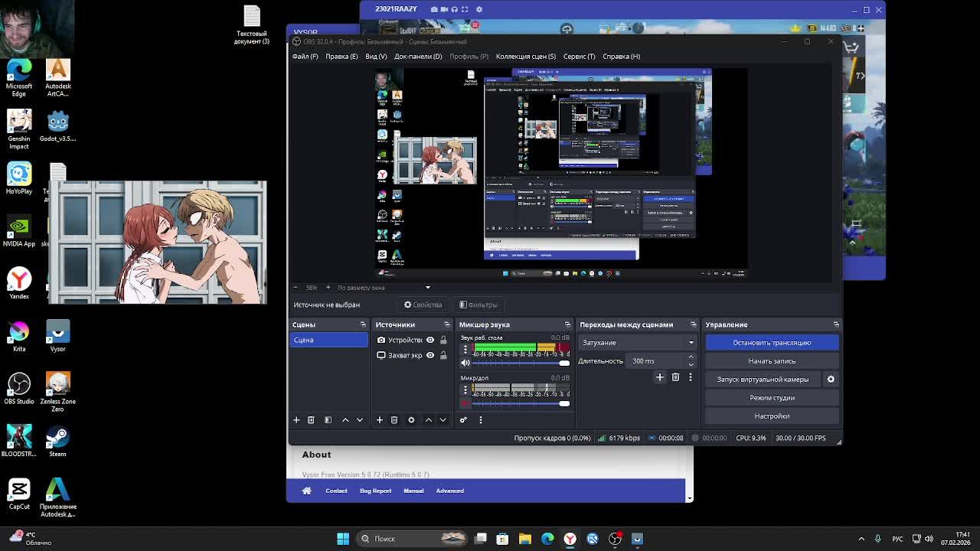Open the preview zoom scale dropdown arrow

pyautogui.click(x=428, y=288)
